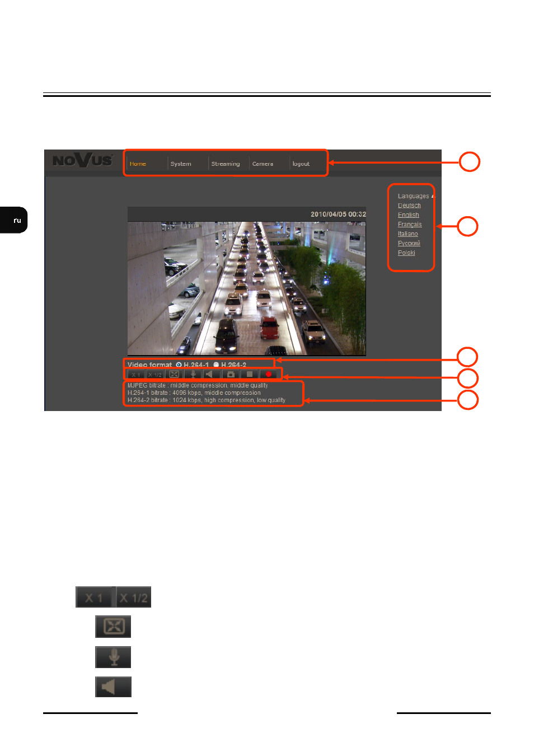Click the square stop icon in the video toolbar
This screenshot has height=756, width=534.
click(250, 374)
